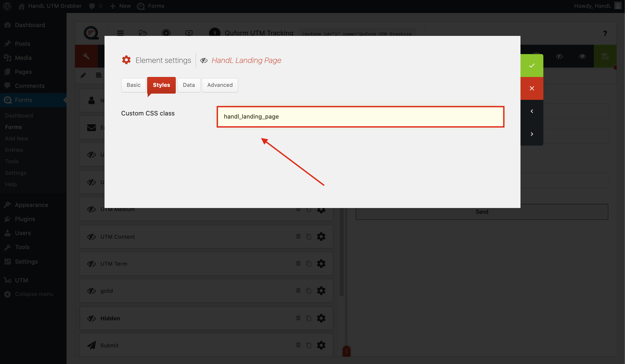This screenshot has width=625, height=364.
Task: Duplicate the UTM Term element
Action: [309, 264]
